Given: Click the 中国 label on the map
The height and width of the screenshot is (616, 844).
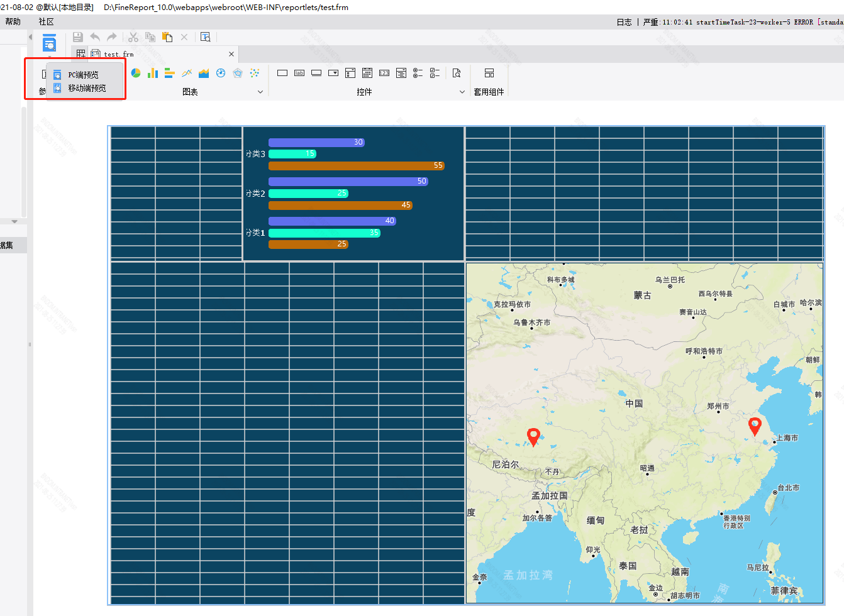Looking at the screenshot, I should pos(634,404).
